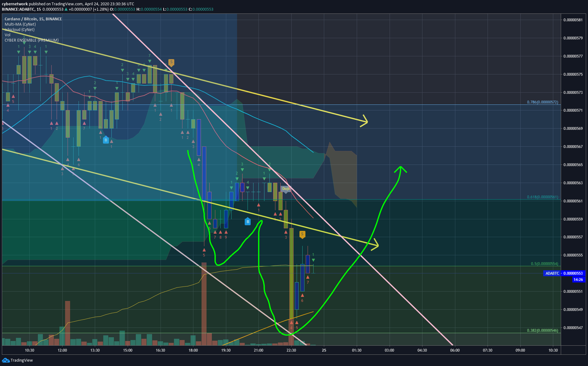The width and height of the screenshot is (588, 366).
Task: Click the 0.00000559 price axis label
Action: tap(573, 219)
